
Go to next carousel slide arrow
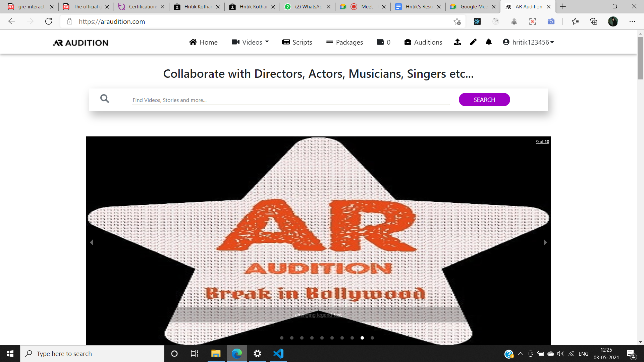coord(545,242)
